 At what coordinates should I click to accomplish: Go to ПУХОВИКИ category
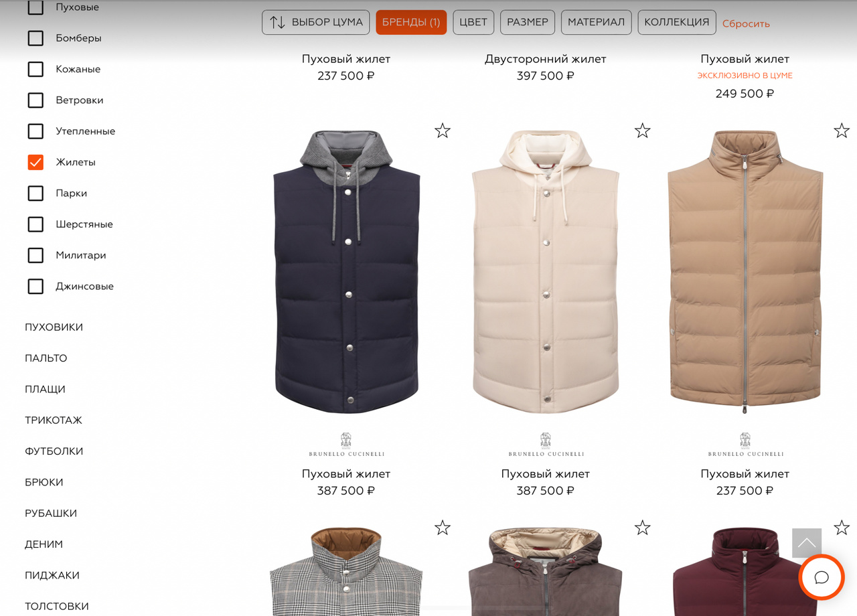pos(54,327)
